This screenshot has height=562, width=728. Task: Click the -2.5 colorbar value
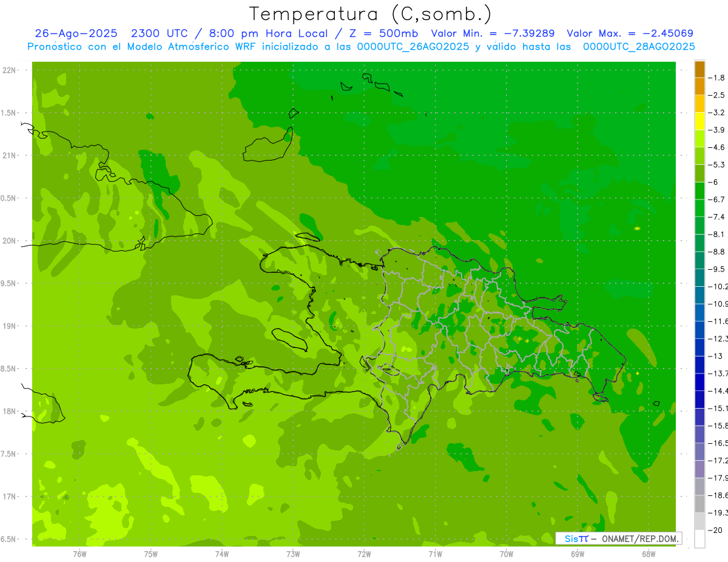tap(716, 95)
